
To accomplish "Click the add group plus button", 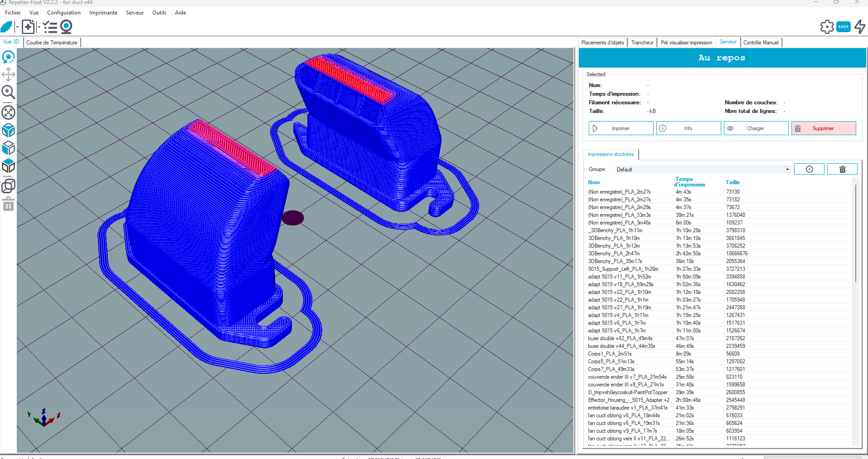I will click(x=809, y=169).
